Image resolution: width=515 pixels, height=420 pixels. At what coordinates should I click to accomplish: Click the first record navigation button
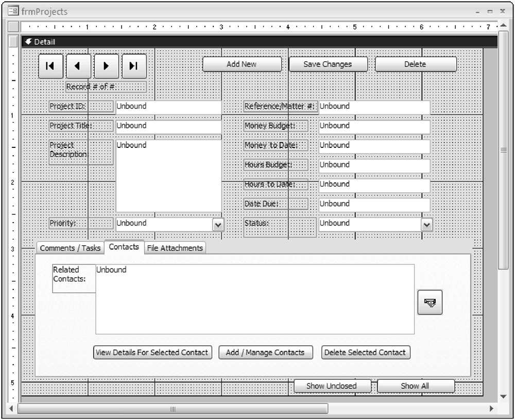pos(50,66)
